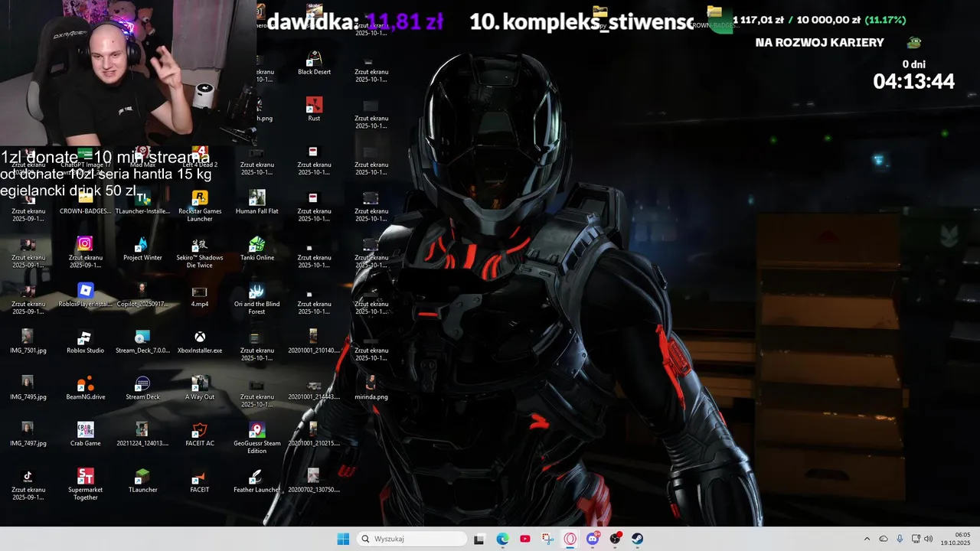Select the Copilot_20250917 image file

click(x=142, y=296)
